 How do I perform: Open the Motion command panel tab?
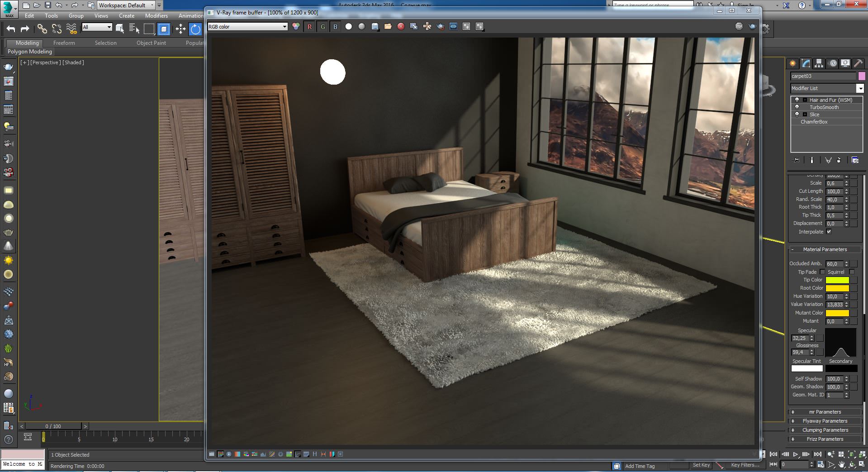(832, 63)
